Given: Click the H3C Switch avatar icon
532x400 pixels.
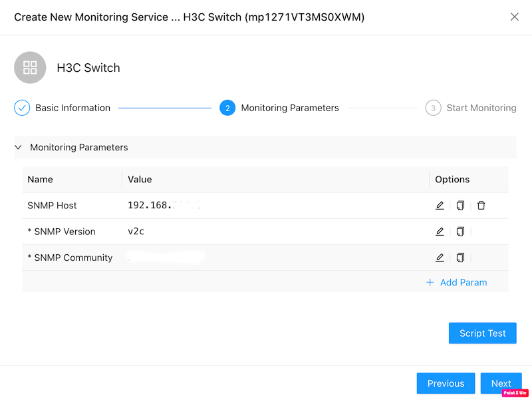Looking at the screenshot, I should click(30, 67).
